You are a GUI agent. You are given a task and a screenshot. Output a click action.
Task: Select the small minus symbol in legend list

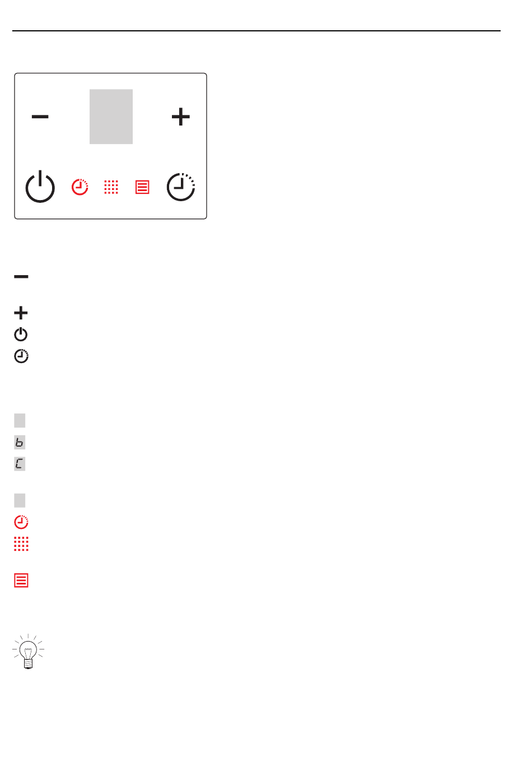point(21,277)
